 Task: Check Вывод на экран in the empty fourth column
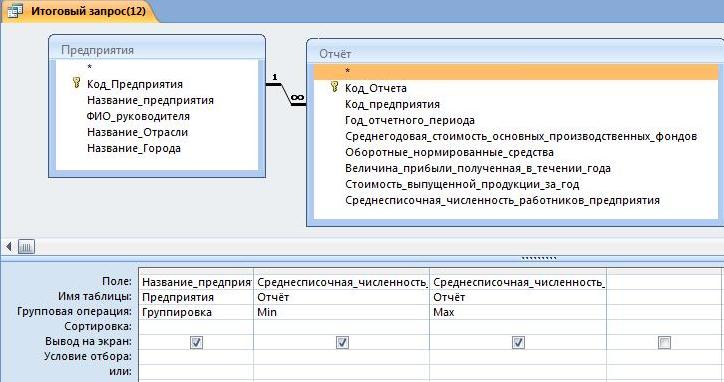[x=664, y=342]
